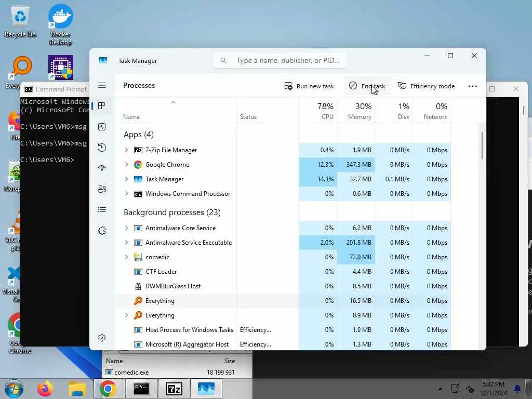Screen dimensions: 532x399
Task: Open Startup apps page in sidebar
Action: [102, 168]
